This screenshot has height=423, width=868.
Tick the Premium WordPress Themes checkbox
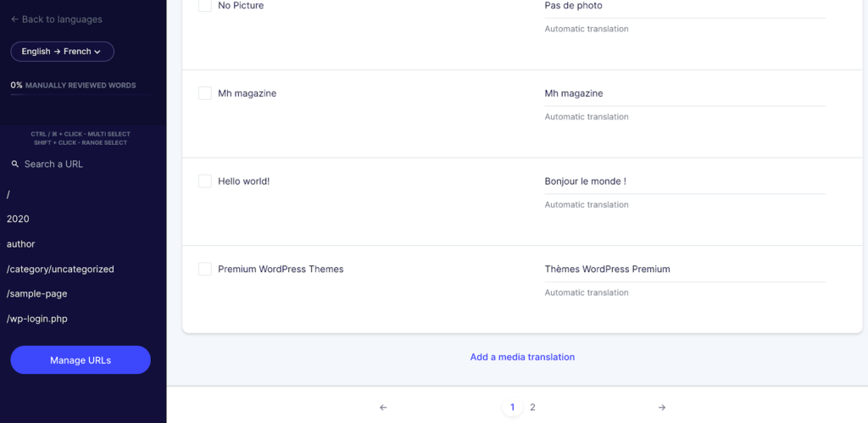coord(205,269)
